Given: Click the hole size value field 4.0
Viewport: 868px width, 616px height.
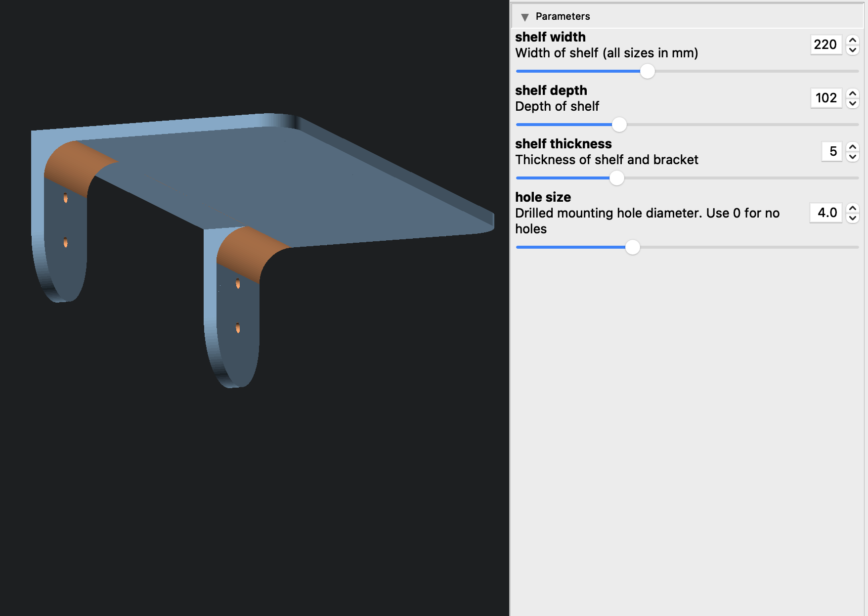Looking at the screenshot, I should [826, 213].
